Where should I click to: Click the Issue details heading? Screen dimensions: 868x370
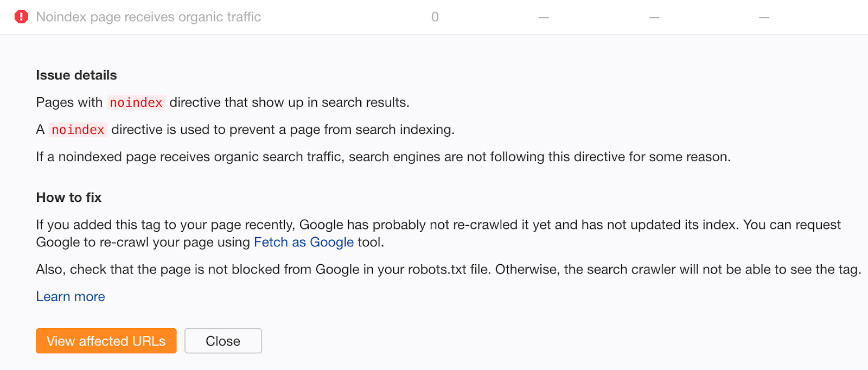(x=76, y=75)
